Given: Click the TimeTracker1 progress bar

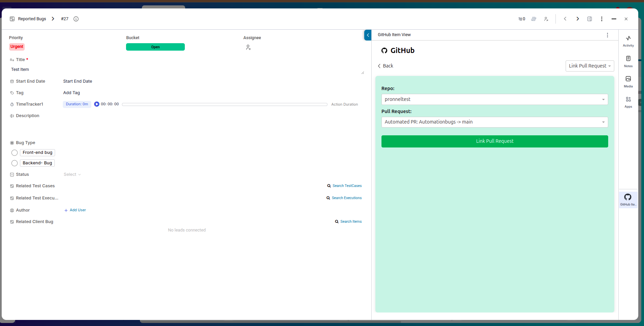Looking at the screenshot, I should click(225, 104).
